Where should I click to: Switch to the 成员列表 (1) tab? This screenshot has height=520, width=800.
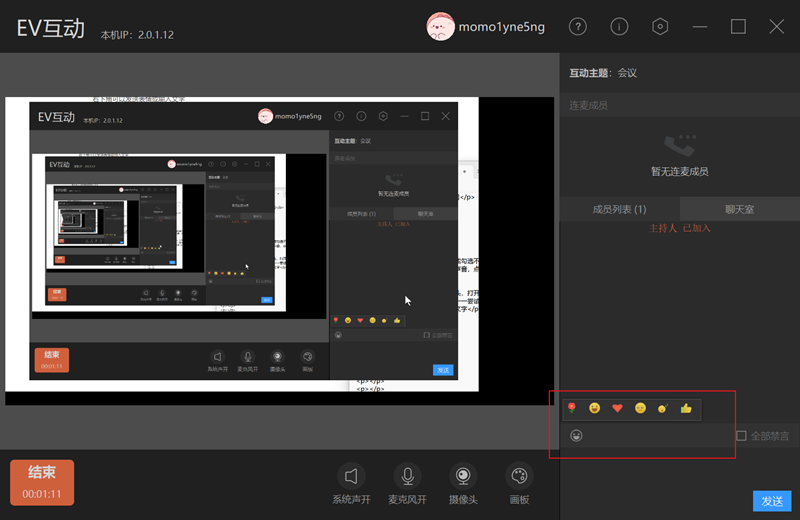(x=619, y=209)
